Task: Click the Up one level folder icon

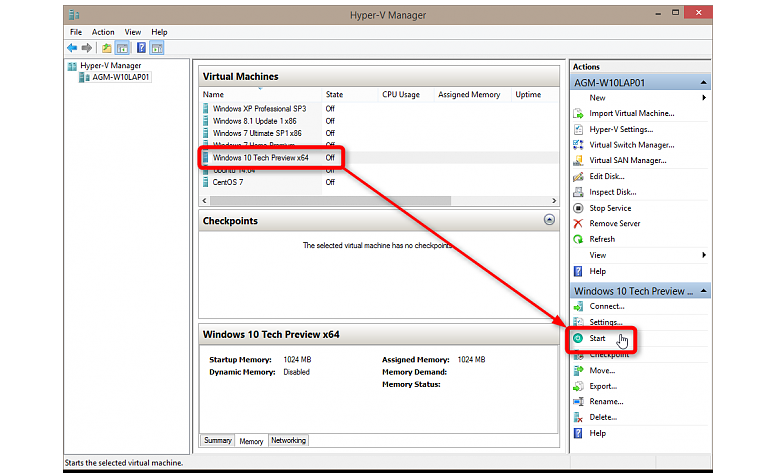Action: point(107,48)
